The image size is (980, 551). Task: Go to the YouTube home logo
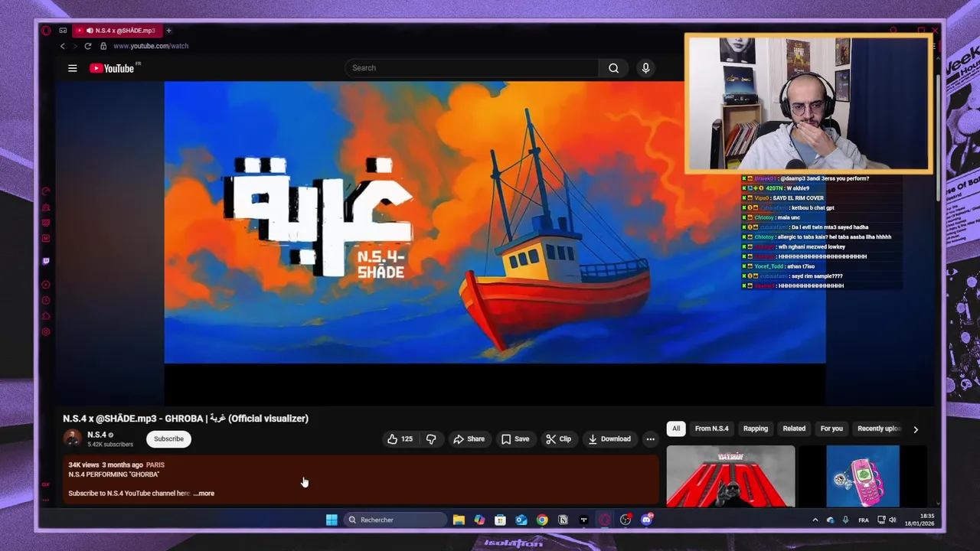coord(112,68)
